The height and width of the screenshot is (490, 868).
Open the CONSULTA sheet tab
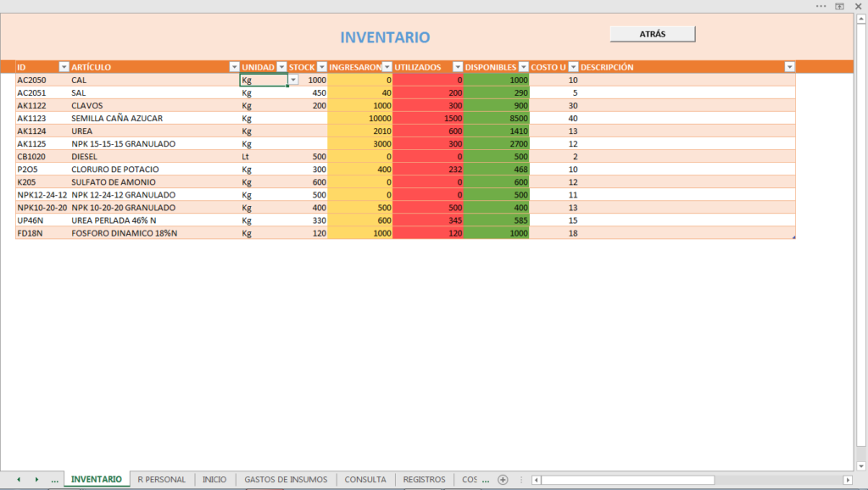coord(365,480)
